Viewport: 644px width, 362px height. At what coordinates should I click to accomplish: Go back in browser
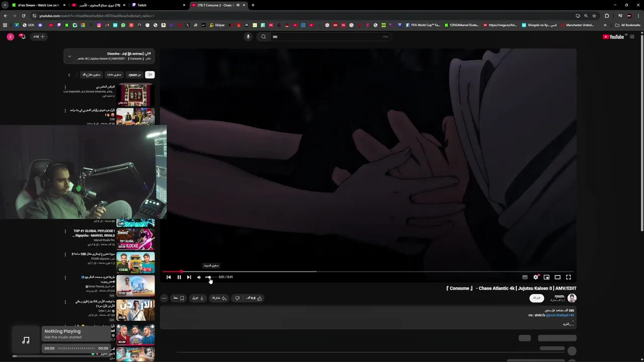pyautogui.click(x=6, y=16)
